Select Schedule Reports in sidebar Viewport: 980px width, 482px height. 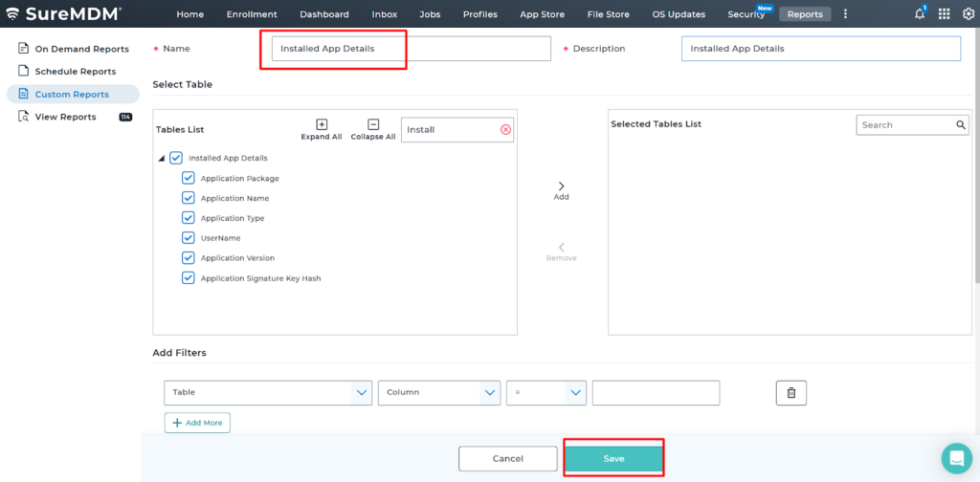click(75, 72)
